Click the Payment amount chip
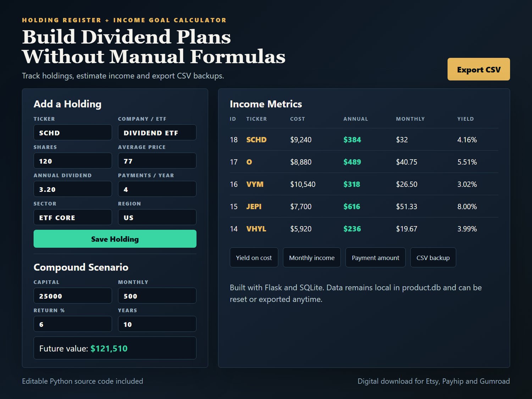The height and width of the screenshot is (399, 532). 376,257
